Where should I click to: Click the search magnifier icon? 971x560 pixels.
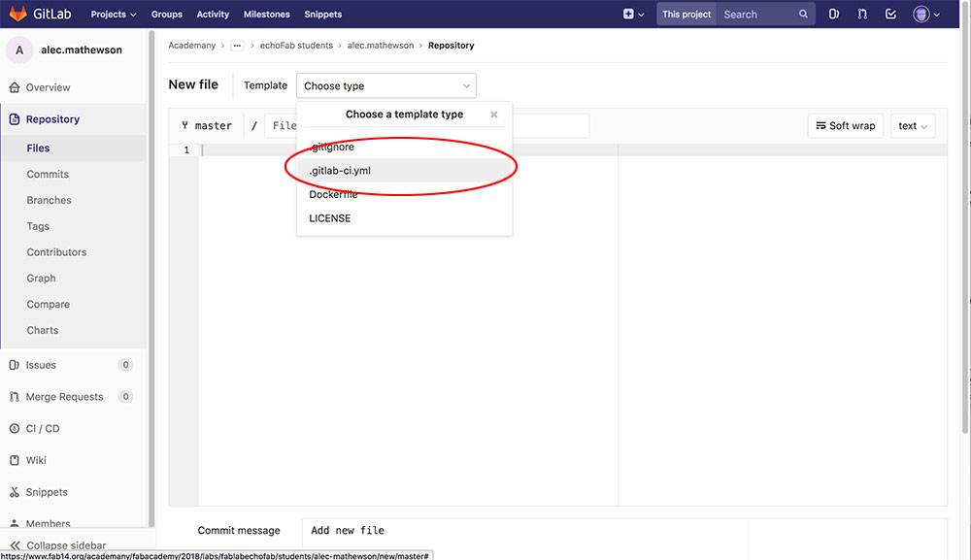[803, 14]
